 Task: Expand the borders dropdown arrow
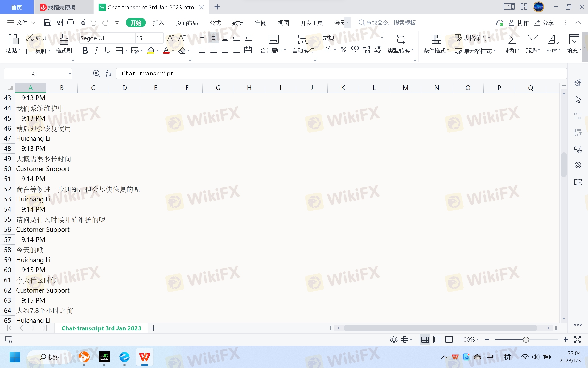tap(126, 50)
